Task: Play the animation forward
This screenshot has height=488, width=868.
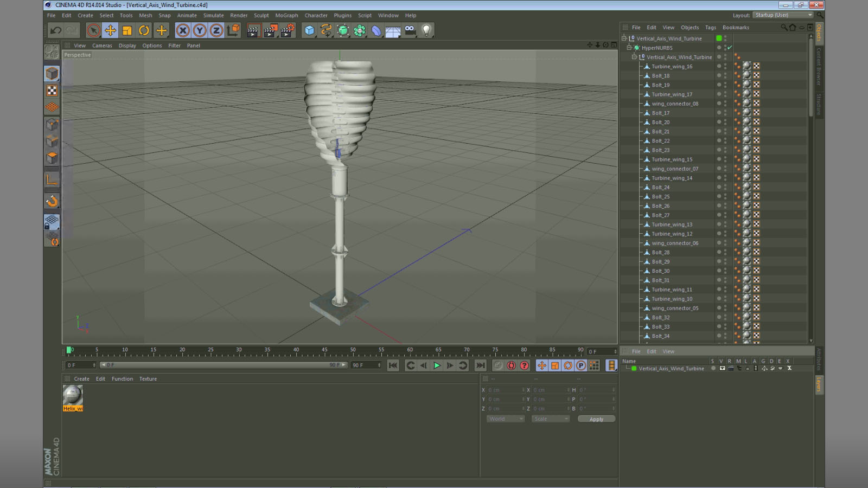Action: [x=437, y=365]
